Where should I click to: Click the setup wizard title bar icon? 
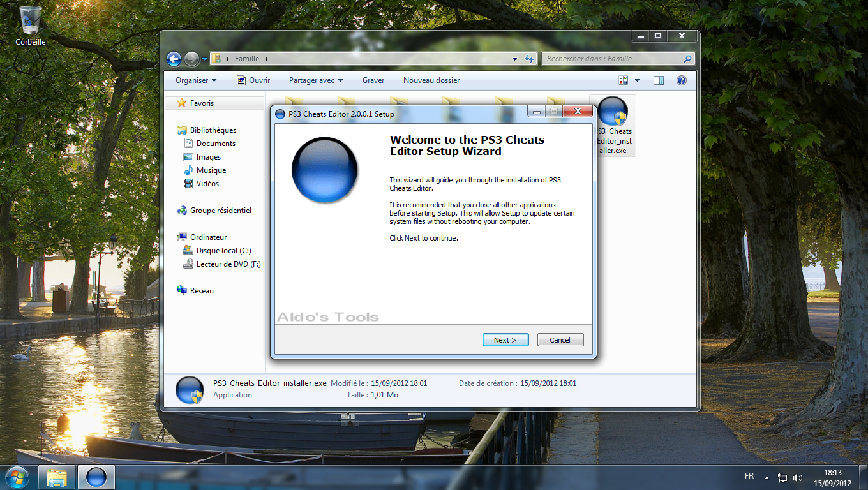click(280, 114)
